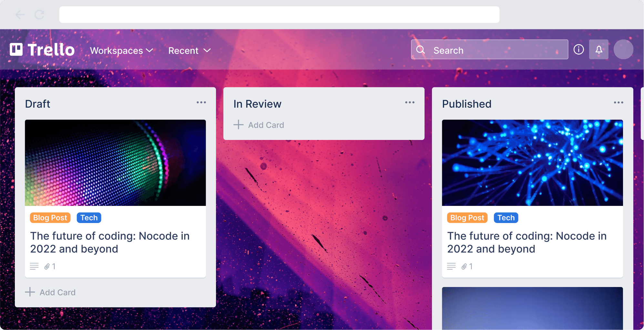Click the Trello logo icon
Image resolution: width=644 pixels, height=330 pixels.
[x=16, y=49]
